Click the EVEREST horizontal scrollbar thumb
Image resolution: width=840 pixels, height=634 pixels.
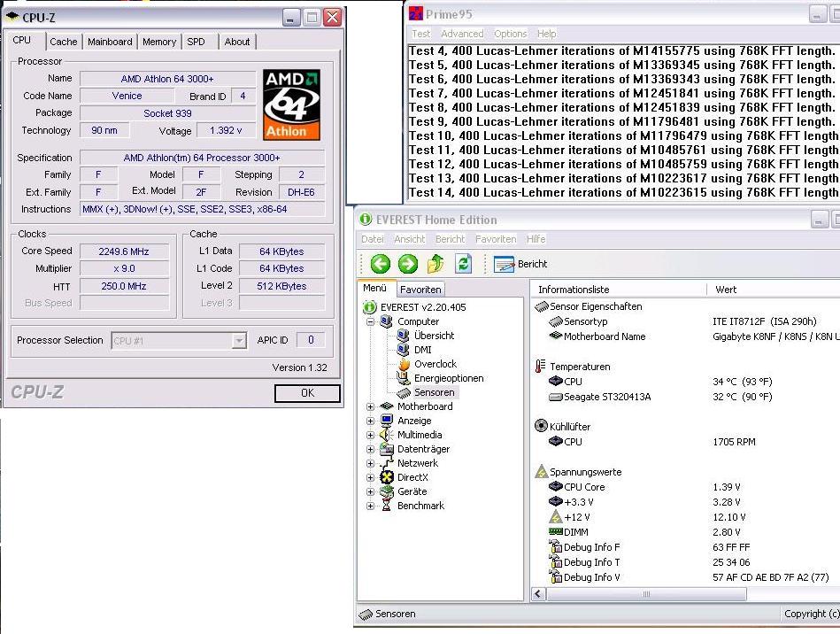(x=646, y=594)
